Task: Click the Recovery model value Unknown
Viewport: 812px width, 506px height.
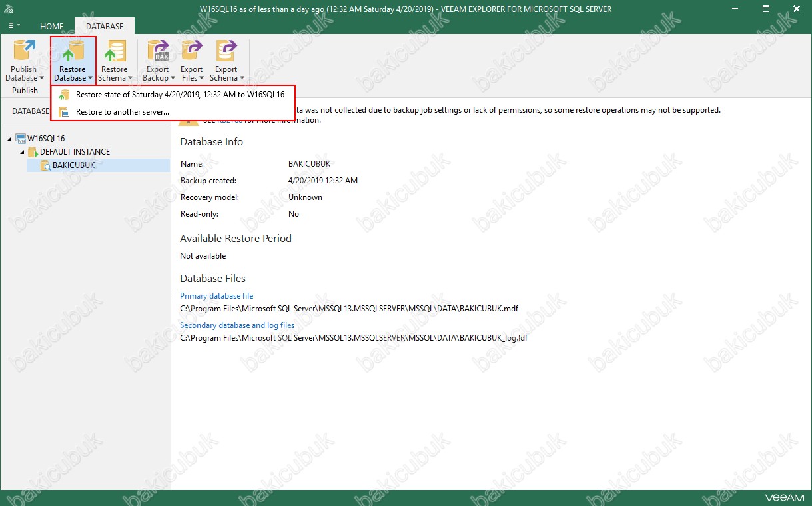Action: point(305,197)
